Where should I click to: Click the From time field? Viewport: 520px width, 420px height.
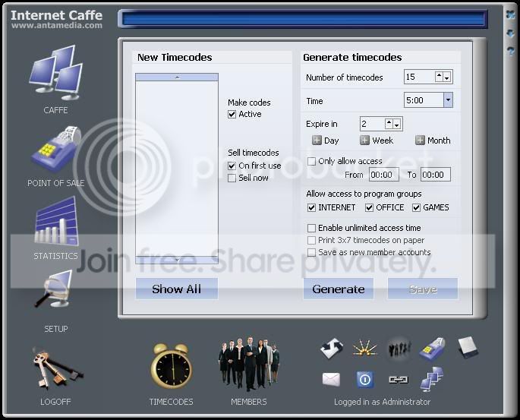(x=383, y=175)
